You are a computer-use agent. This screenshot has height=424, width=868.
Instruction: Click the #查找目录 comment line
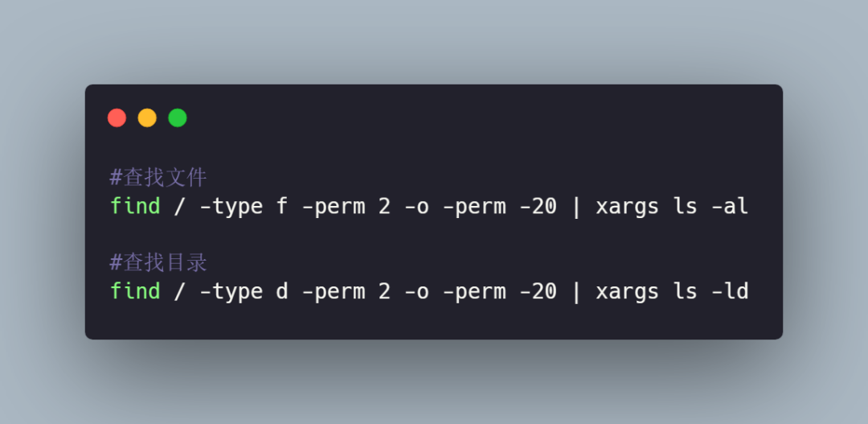tap(158, 263)
